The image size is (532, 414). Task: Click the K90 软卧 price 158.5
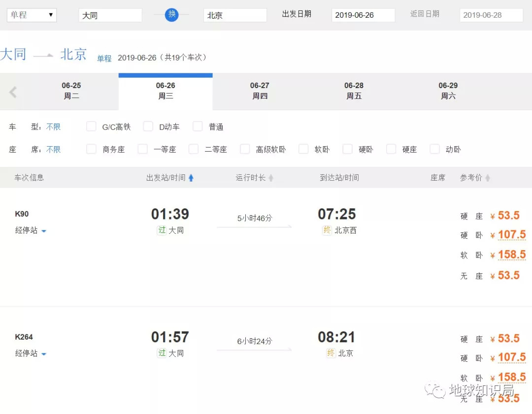(512, 255)
